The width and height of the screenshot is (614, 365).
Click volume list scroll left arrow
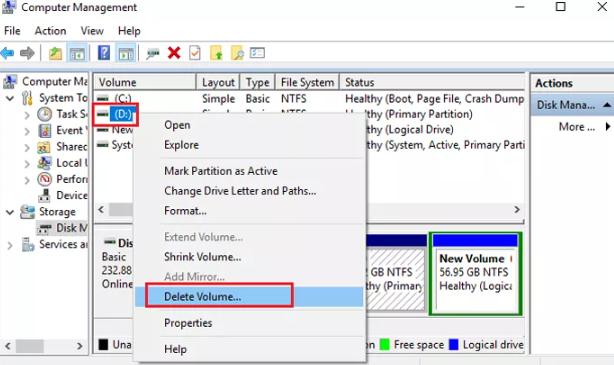[x=101, y=210]
